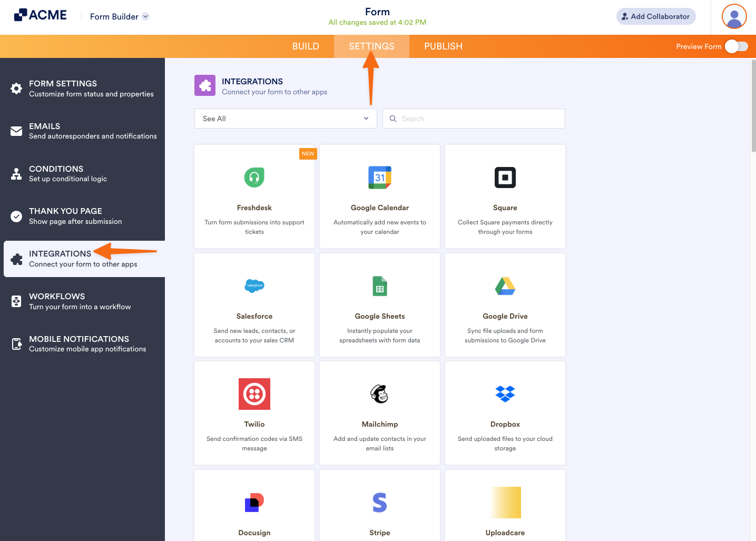Click the Square logo icon

[505, 178]
